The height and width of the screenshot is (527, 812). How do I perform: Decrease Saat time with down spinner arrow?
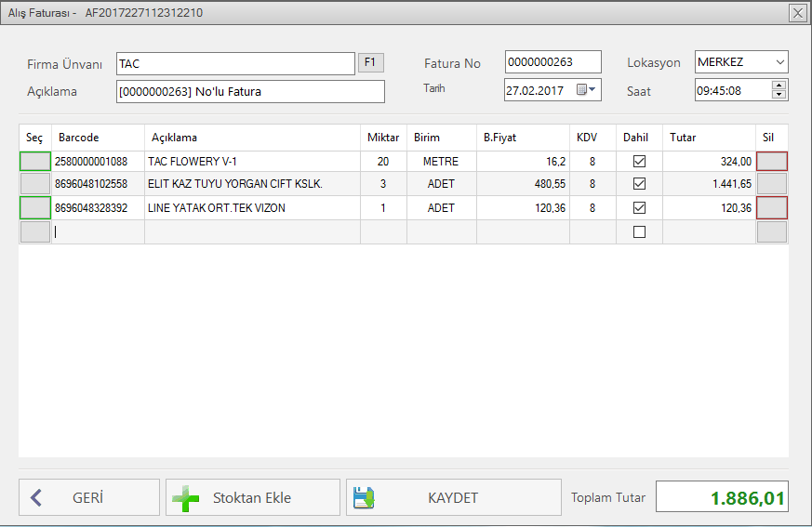779,95
